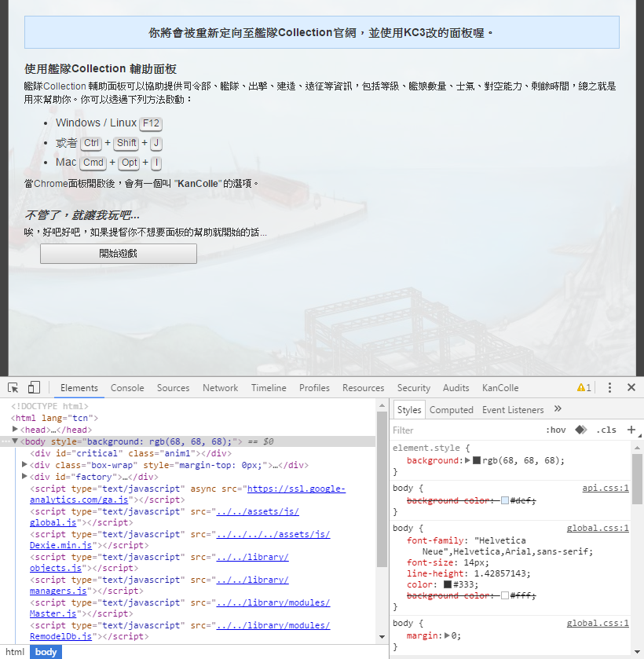This screenshot has height=659, width=644.
Task: Open the global.css:1 stylesheet link
Action: [x=598, y=528]
